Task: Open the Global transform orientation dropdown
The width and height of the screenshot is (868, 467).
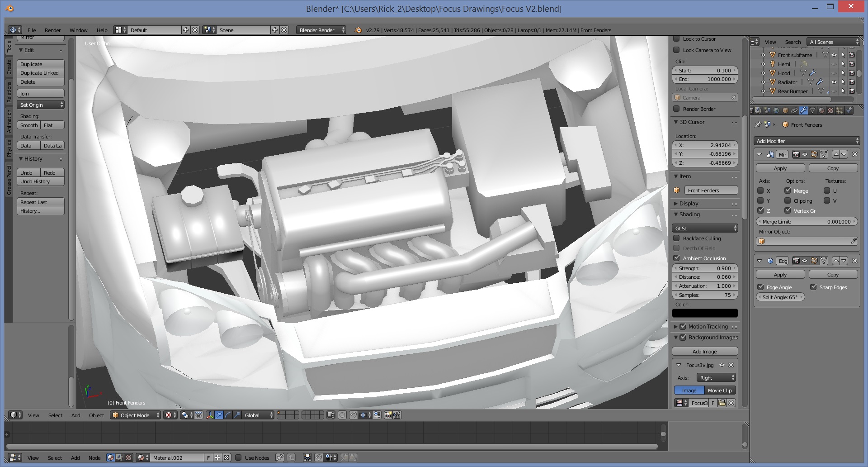Action: (258, 415)
